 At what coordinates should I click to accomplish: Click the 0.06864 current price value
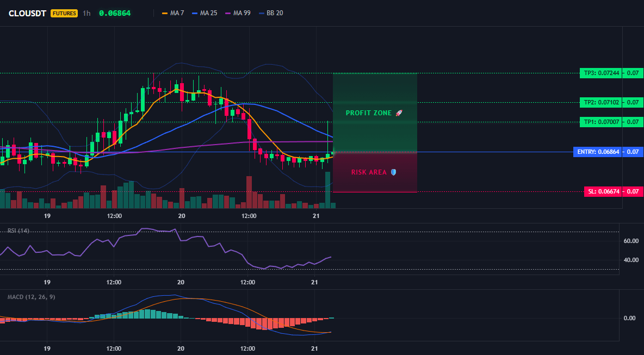[x=115, y=13]
